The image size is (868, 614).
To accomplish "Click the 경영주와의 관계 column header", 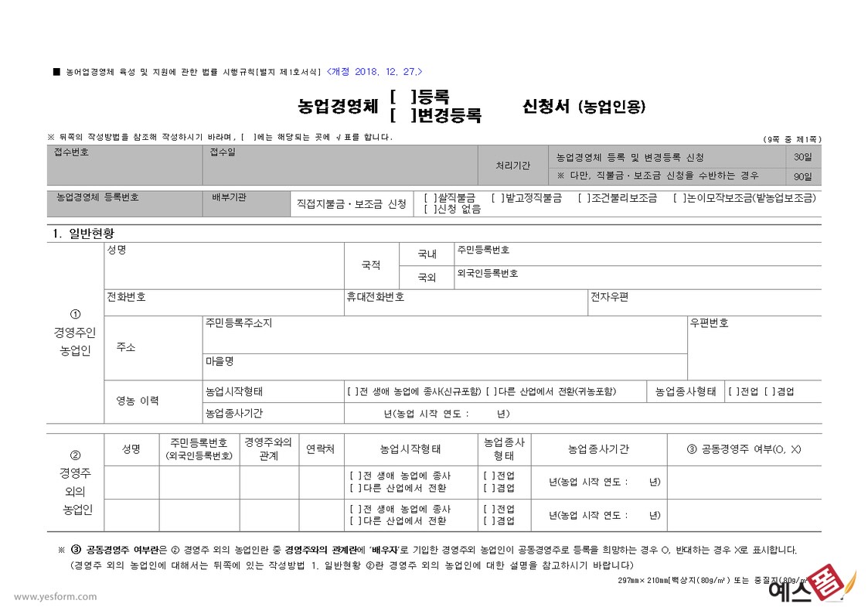I will (x=268, y=449).
